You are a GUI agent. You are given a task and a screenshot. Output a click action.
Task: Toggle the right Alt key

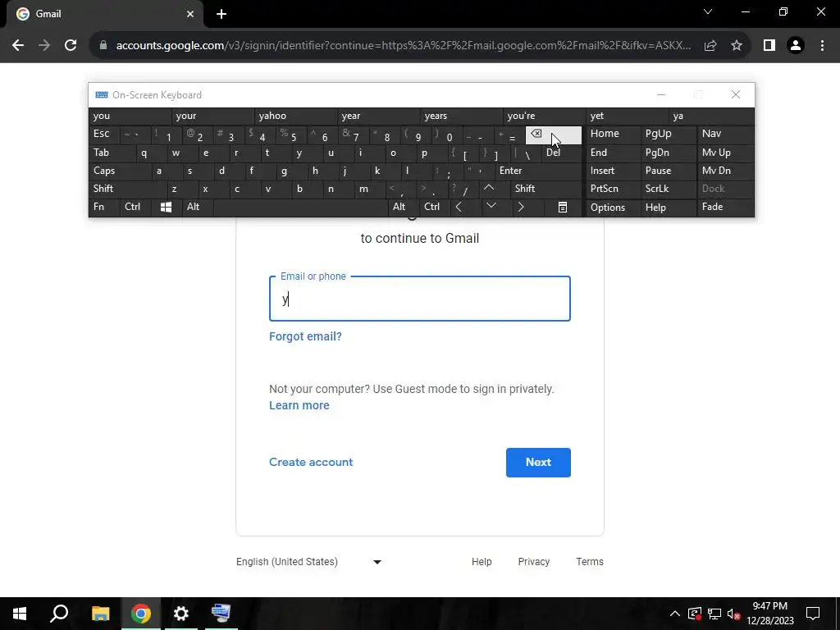[403, 207]
